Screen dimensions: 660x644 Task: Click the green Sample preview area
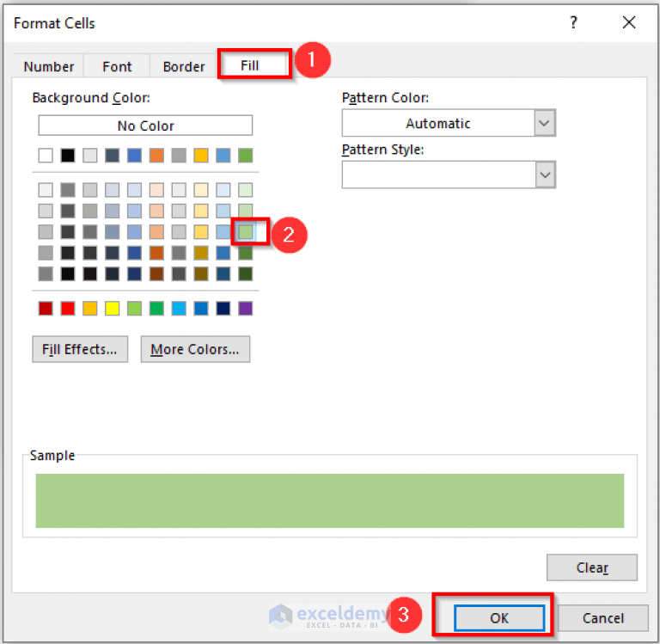coord(330,500)
